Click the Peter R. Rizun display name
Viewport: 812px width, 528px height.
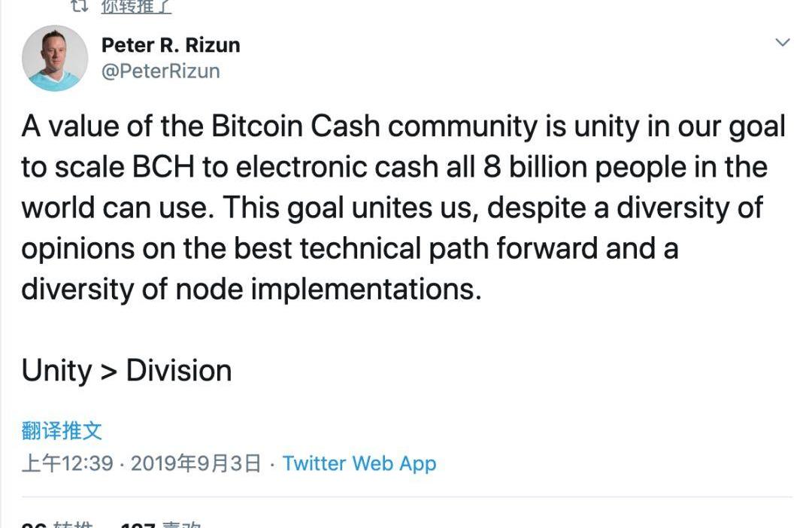[x=171, y=45]
